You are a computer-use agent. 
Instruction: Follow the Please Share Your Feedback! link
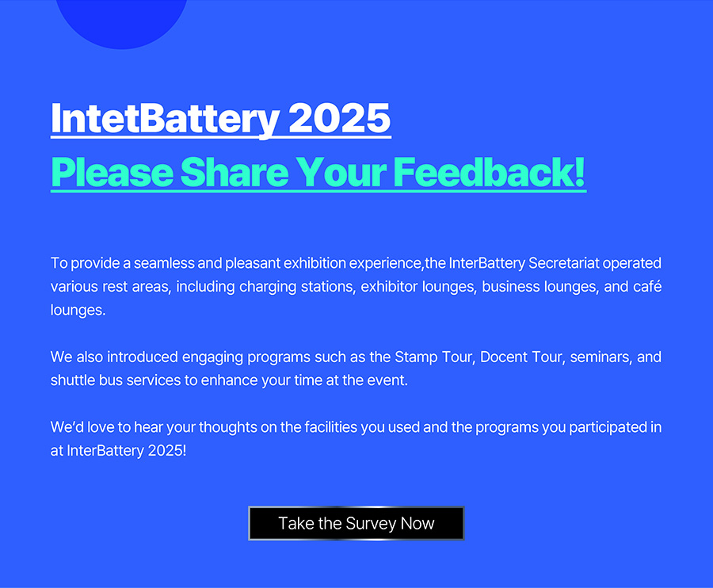(318, 172)
